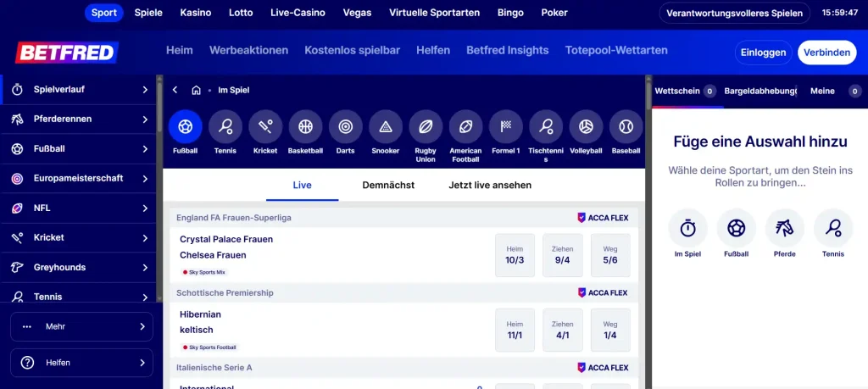Open Verantwortungsvolleres Spielen button
This screenshot has height=389, width=868.
click(x=735, y=14)
